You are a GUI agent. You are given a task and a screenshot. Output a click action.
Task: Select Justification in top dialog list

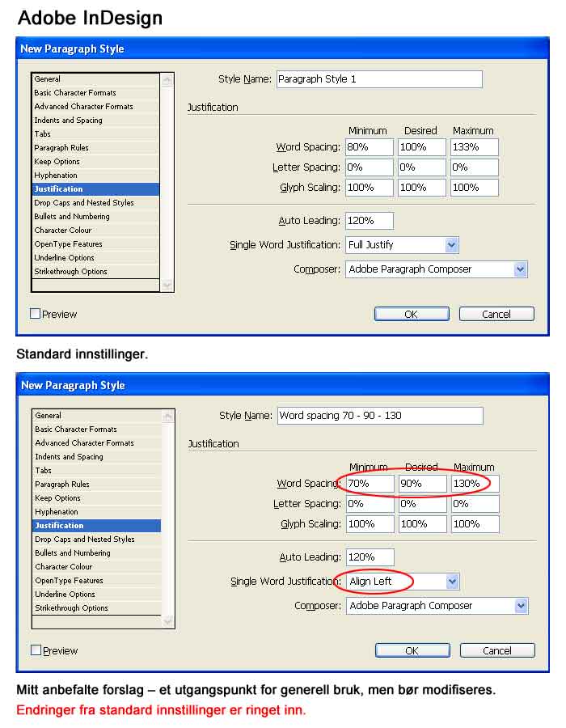(x=96, y=189)
